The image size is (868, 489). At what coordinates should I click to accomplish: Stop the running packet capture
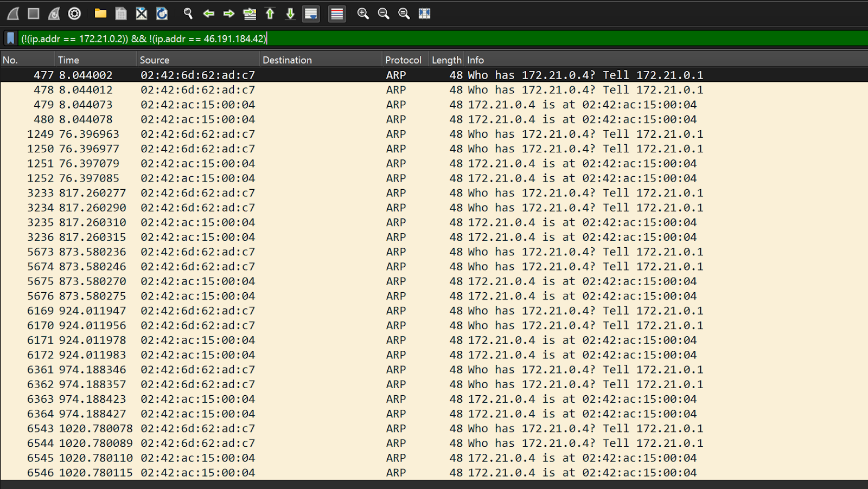[34, 14]
